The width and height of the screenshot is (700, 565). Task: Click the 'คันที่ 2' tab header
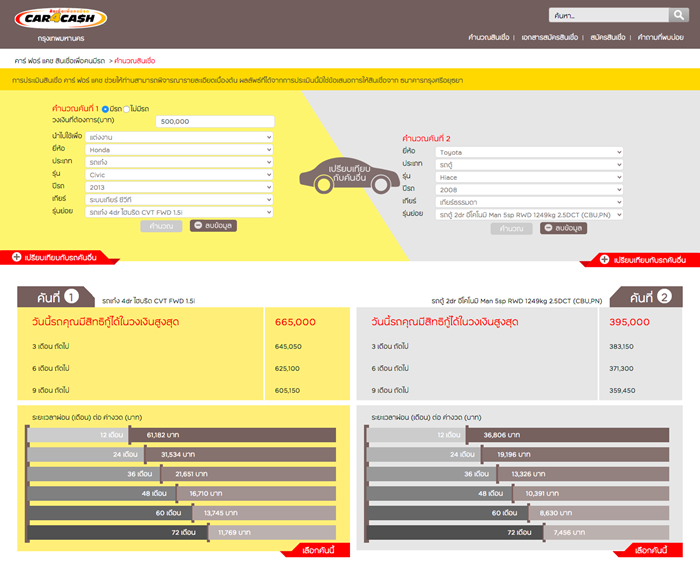tap(646, 297)
